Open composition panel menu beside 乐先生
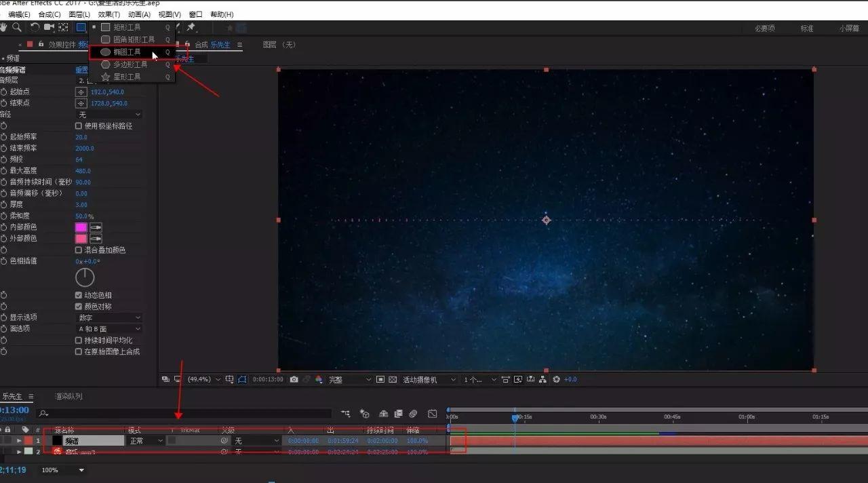Image resolution: width=868 pixels, height=483 pixels. [x=239, y=45]
